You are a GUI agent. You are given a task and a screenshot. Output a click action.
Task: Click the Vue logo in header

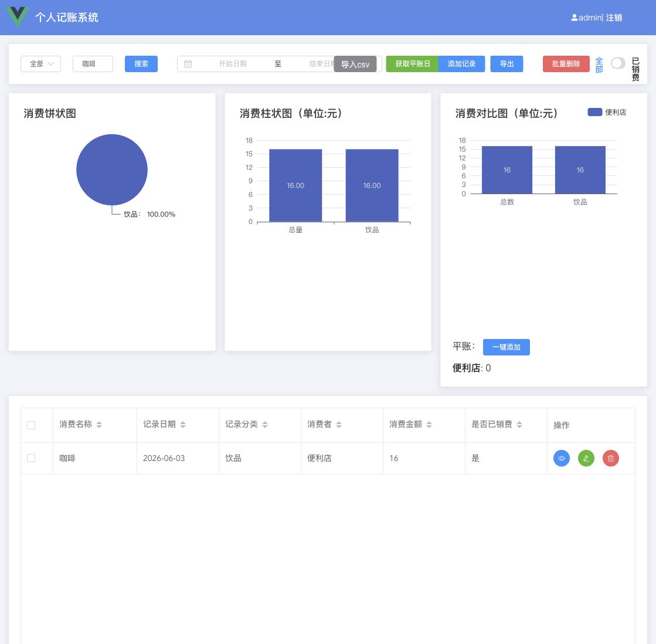(x=18, y=17)
